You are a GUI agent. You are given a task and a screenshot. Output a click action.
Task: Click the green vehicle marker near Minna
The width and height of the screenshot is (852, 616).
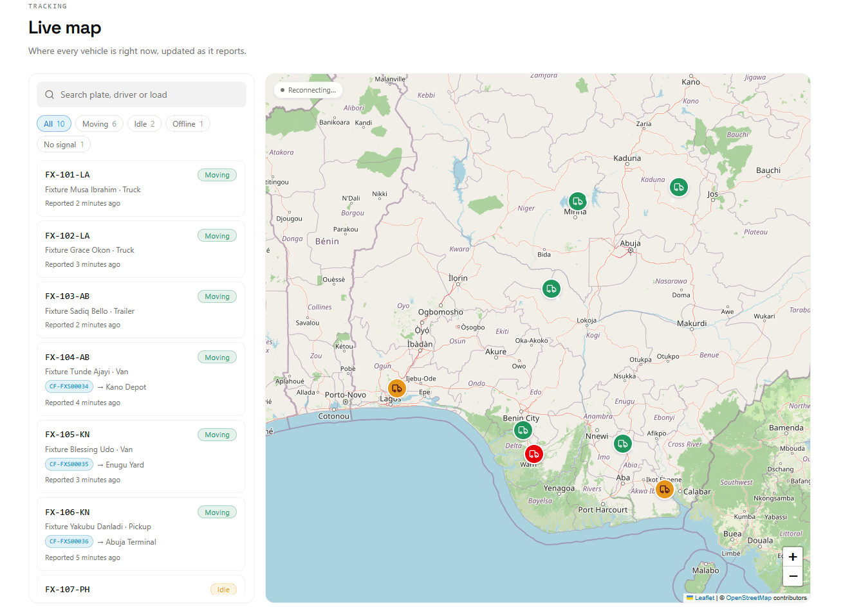coord(578,201)
